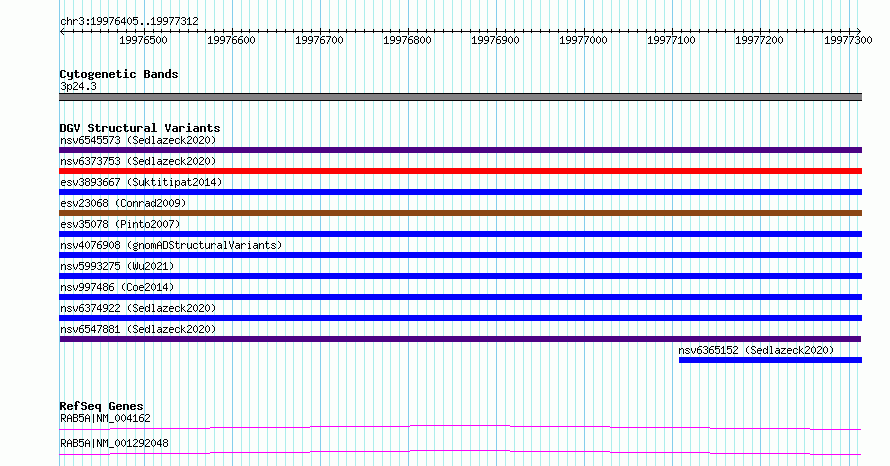Click the RefSeq Genes track heading
This screenshot has height=466, width=890.
coord(101,406)
